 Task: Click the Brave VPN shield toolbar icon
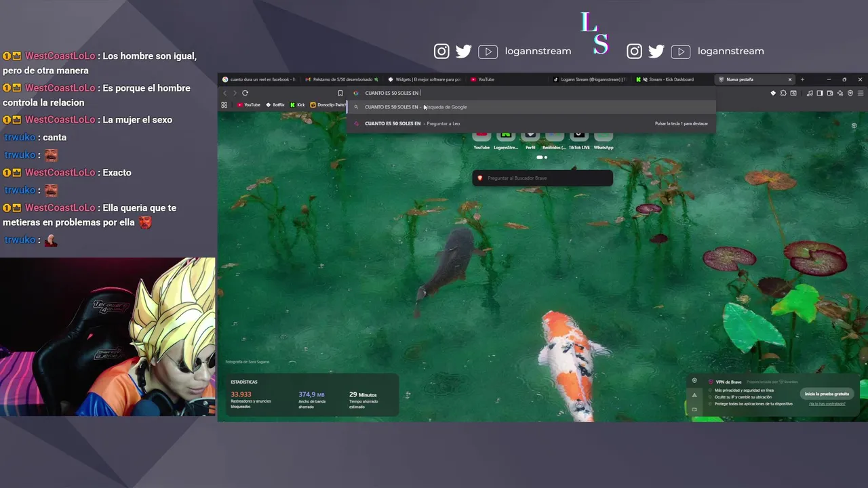(x=850, y=93)
